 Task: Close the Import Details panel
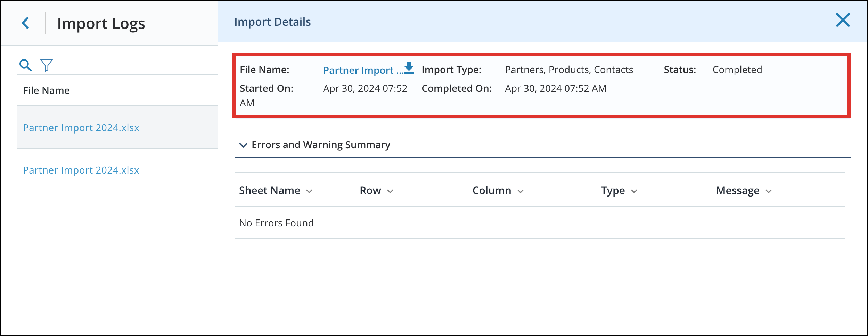(x=843, y=20)
